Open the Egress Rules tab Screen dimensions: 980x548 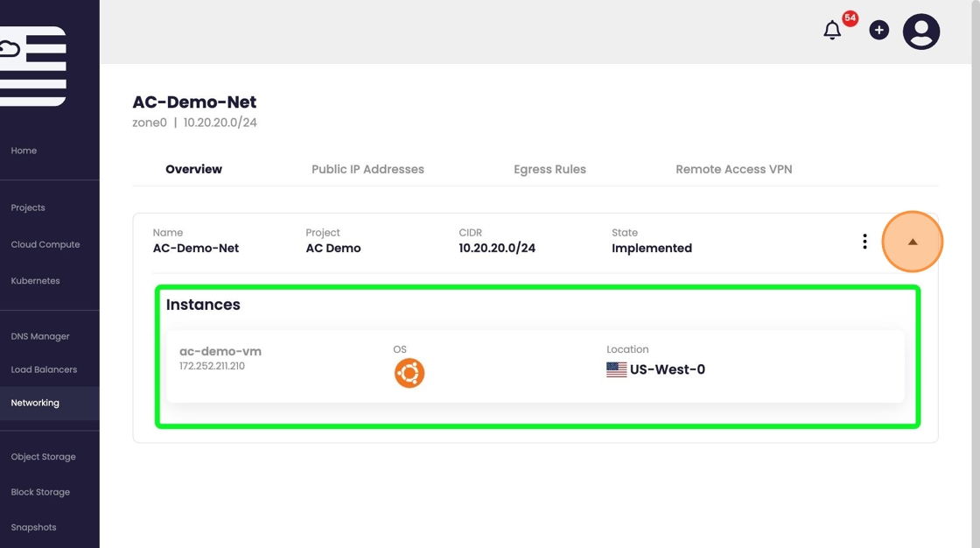(549, 169)
